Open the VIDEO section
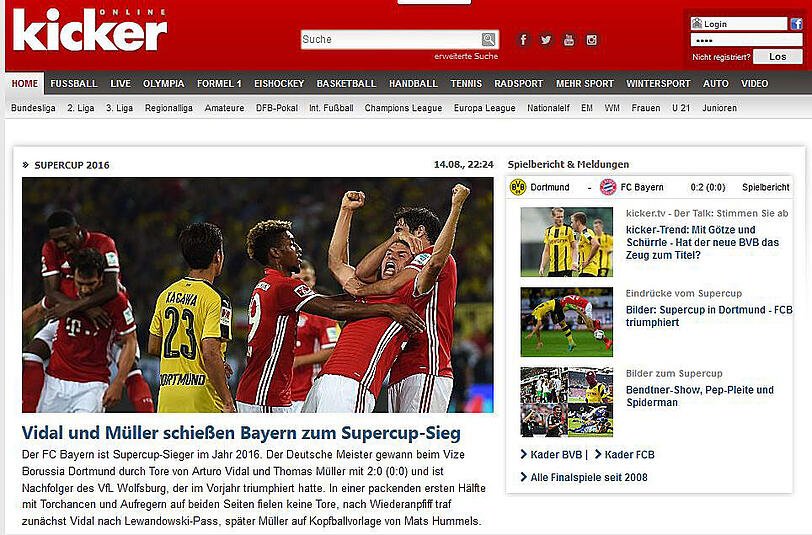 point(754,83)
